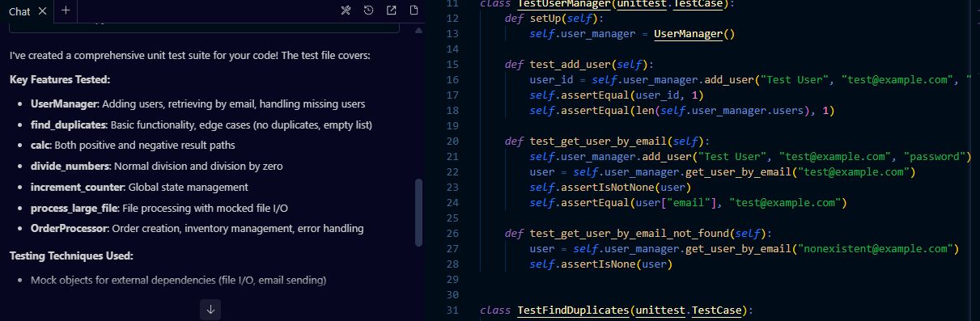The height and width of the screenshot is (321, 980).
Task: Click the new file page icon
Action: 414,11
